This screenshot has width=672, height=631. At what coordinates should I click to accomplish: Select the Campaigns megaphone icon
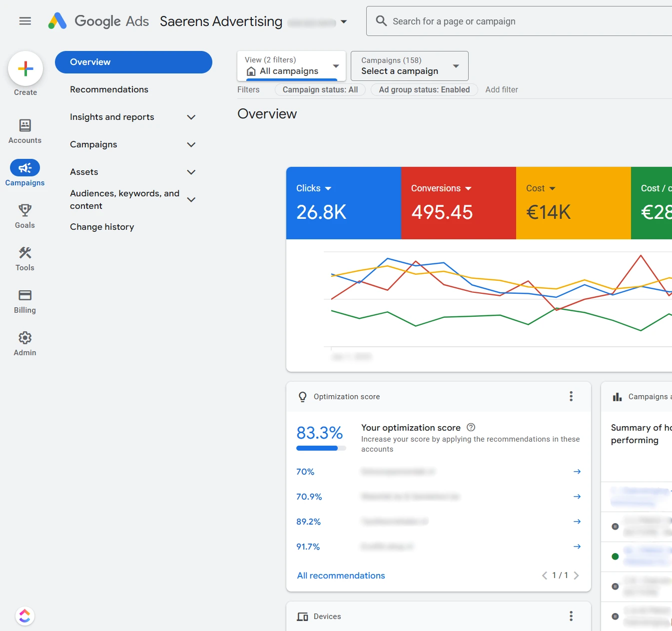tap(25, 168)
